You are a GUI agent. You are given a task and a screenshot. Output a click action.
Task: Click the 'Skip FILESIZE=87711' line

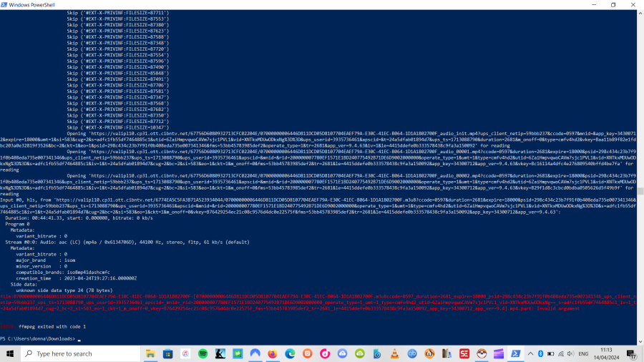118,13
